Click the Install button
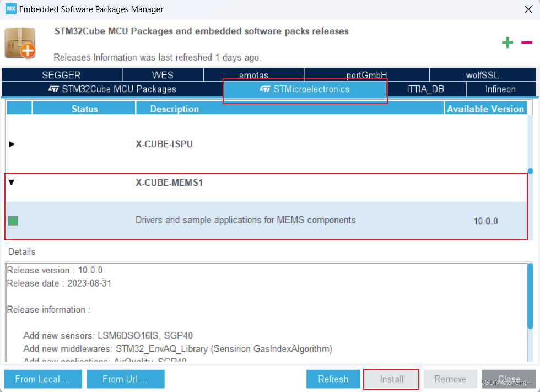 pos(392,379)
